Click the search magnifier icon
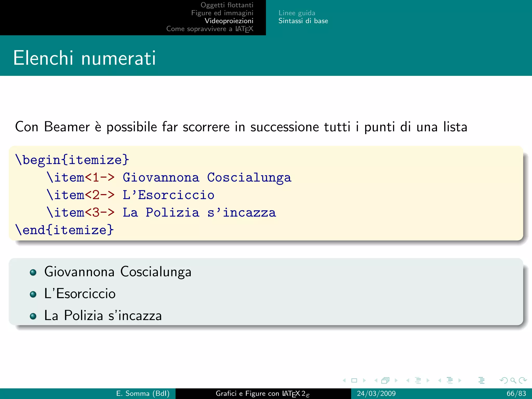 point(513,381)
